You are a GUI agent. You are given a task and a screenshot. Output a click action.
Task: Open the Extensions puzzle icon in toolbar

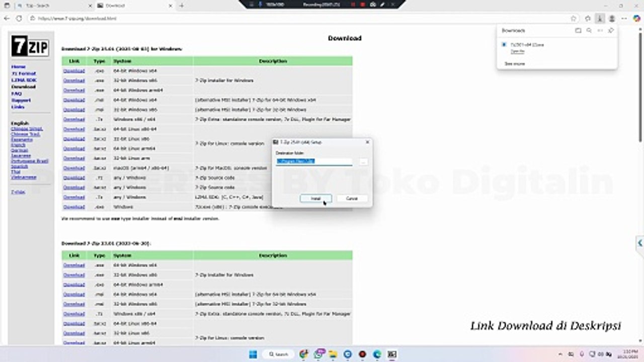(x=588, y=18)
